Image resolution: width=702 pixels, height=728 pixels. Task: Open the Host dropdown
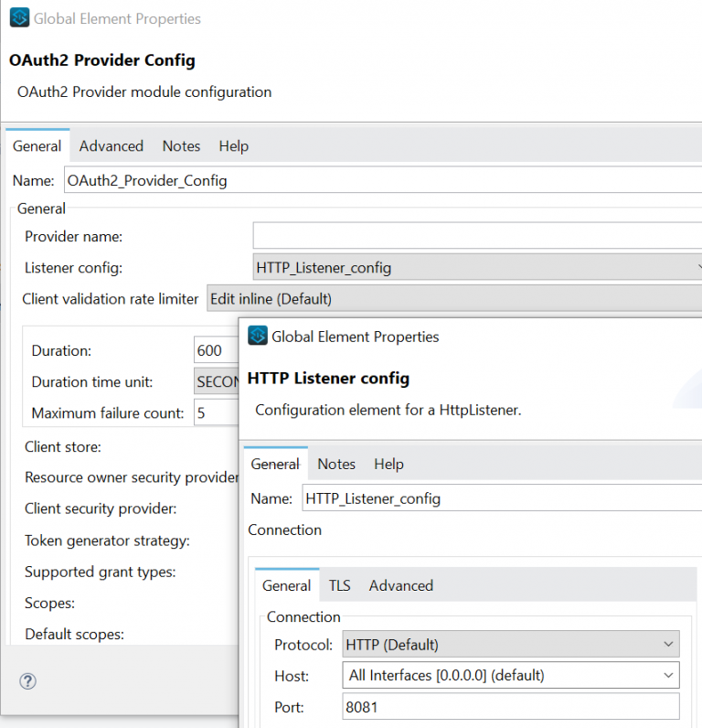(x=510, y=676)
